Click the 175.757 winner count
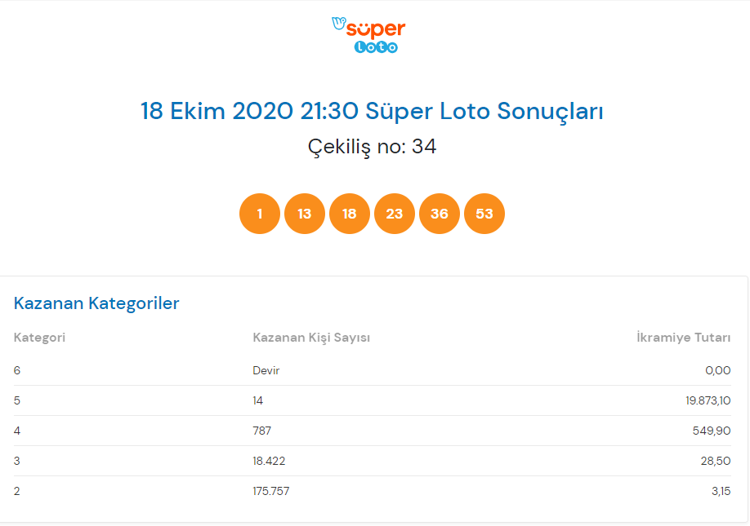Image resolution: width=750 pixels, height=526 pixels. coord(271,491)
